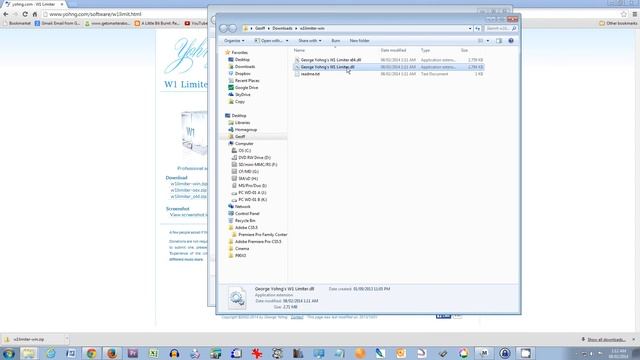Open OS (C:) drive

pyautogui.click(x=244, y=150)
